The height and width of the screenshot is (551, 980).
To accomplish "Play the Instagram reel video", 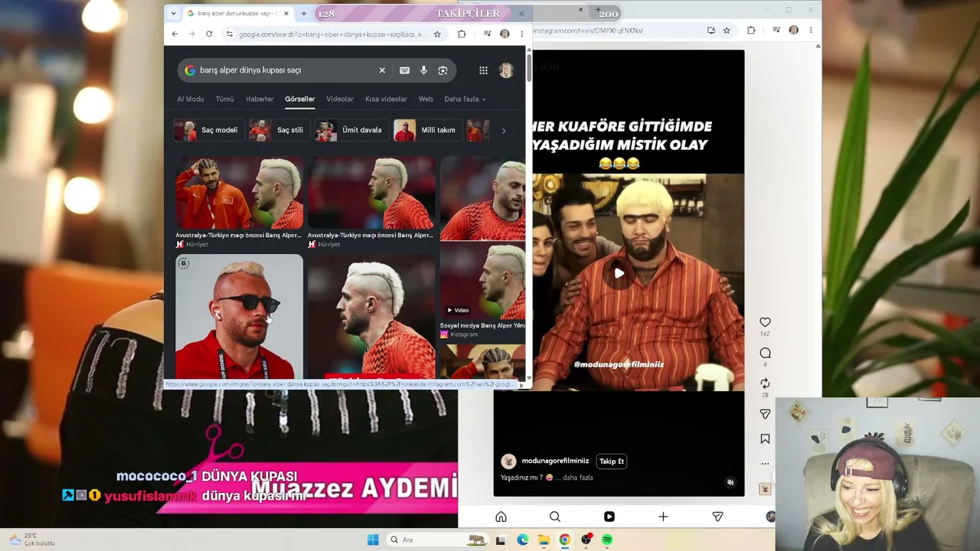I will [619, 273].
